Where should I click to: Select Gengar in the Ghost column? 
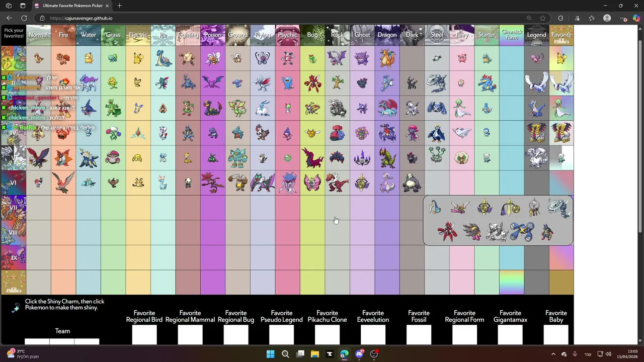tap(362, 58)
